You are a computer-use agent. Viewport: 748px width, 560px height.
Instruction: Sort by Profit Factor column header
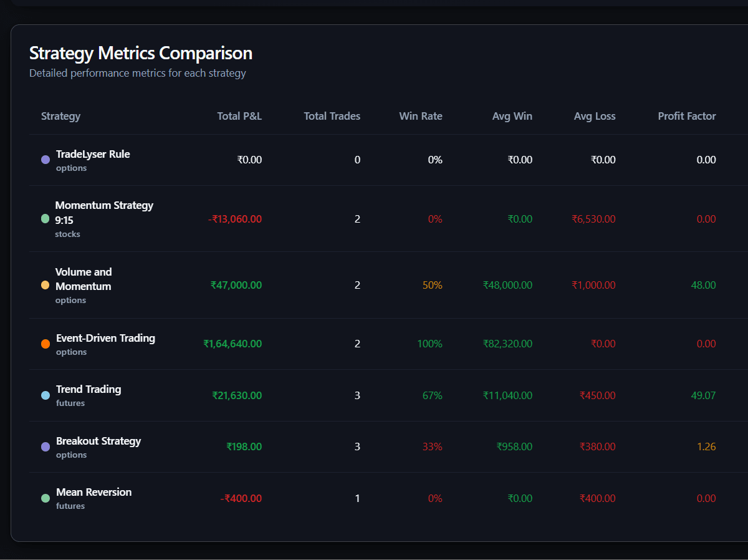coord(687,116)
